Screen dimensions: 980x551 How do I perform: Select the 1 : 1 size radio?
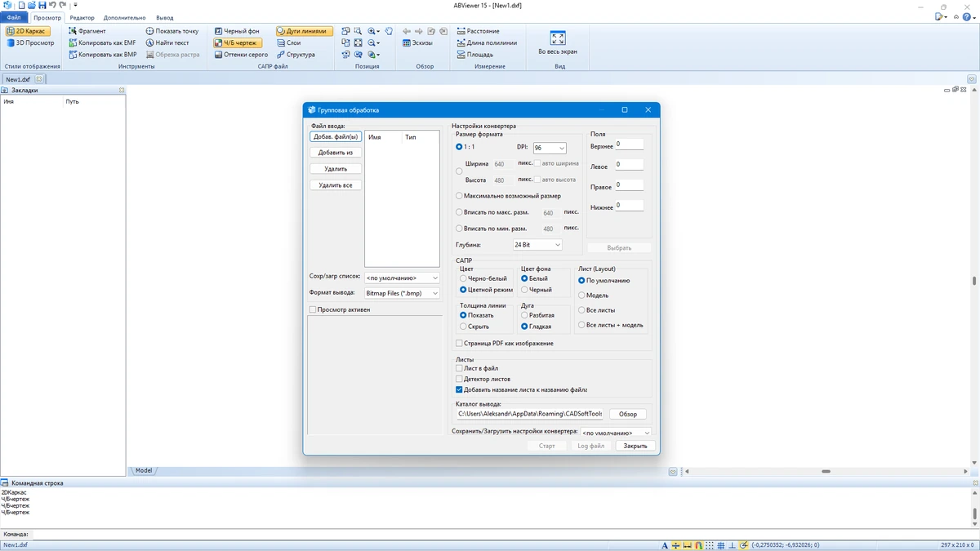pyautogui.click(x=465, y=147)
